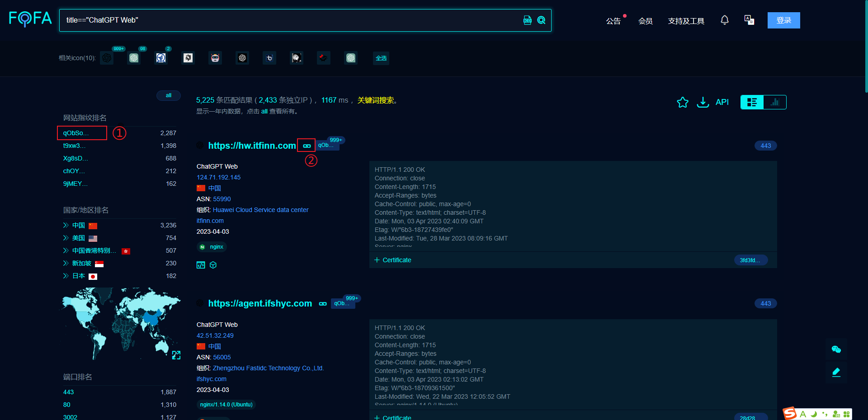
Task: Filter by fingerprint chOY...
Action: click(x=74, y=171)
